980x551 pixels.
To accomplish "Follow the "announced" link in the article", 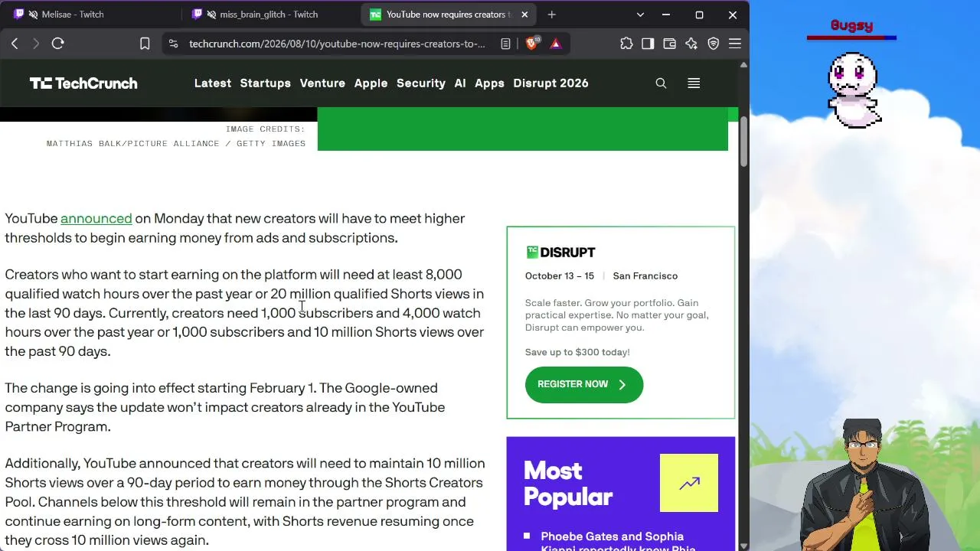I will [x=96, y=219].
